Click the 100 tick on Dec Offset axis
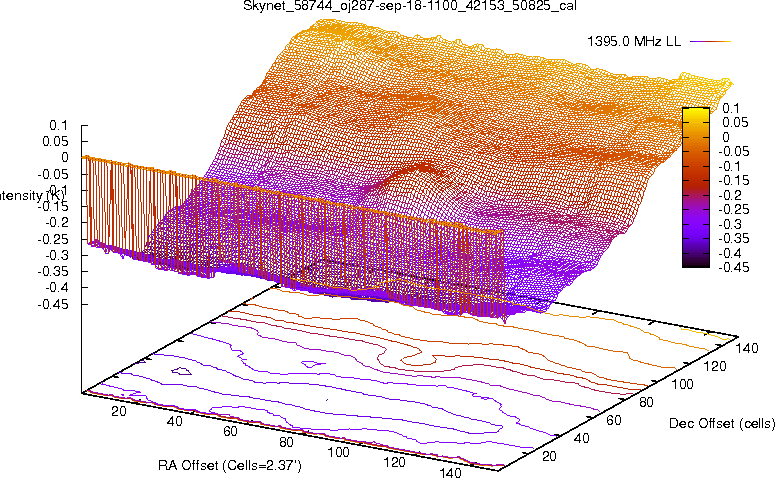 (683, 385)
